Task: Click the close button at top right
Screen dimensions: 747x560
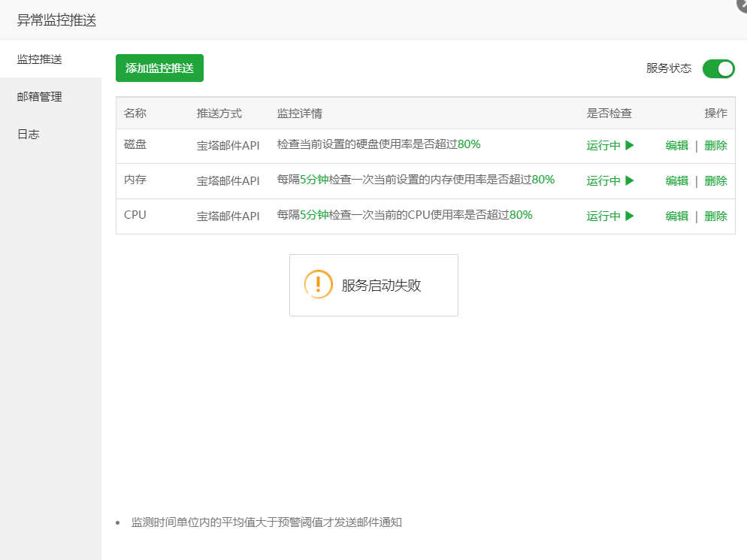Action: point(742,5)
